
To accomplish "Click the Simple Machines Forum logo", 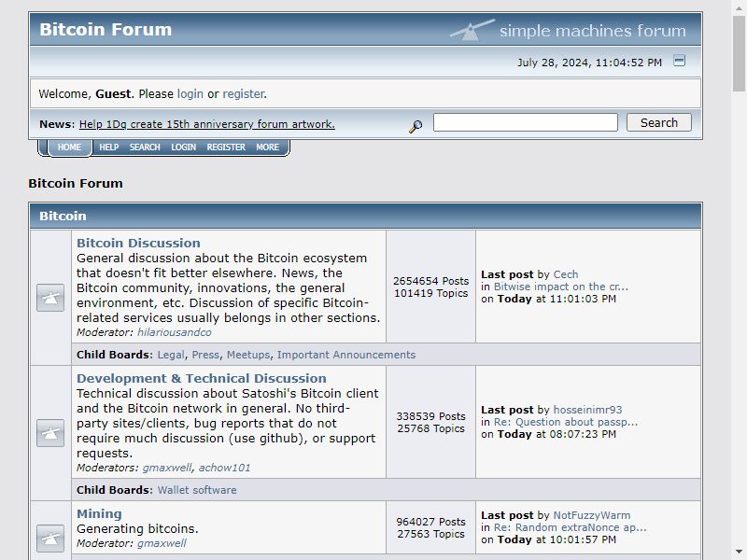I will 568,30.
